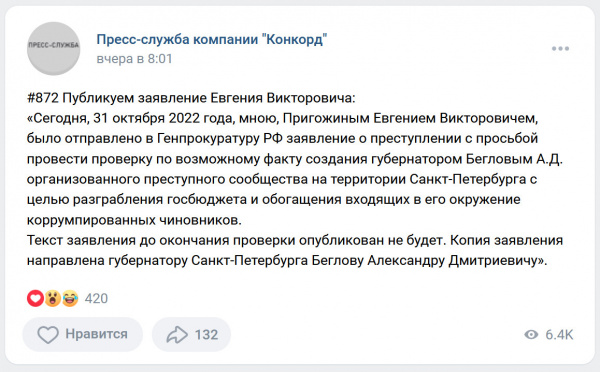Click the Нравится like button
The height and width of the screenshot is (372, 600).
[x=83, y=334]
